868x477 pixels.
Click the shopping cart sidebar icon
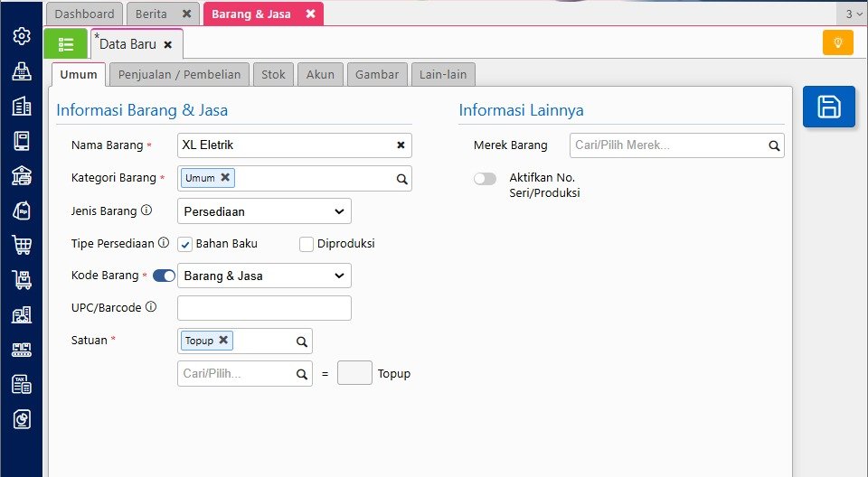22,245
